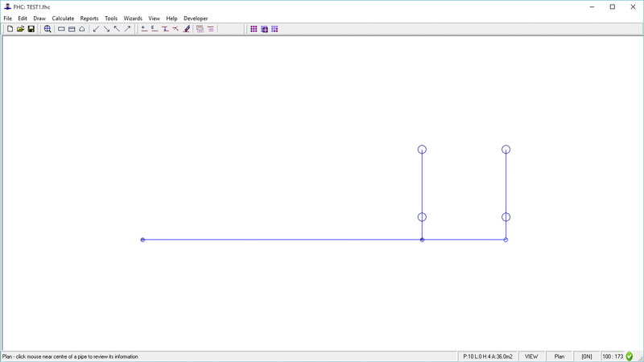Expand the Reports menu
The image size is (644, 362).
click(x=89, y=19)
